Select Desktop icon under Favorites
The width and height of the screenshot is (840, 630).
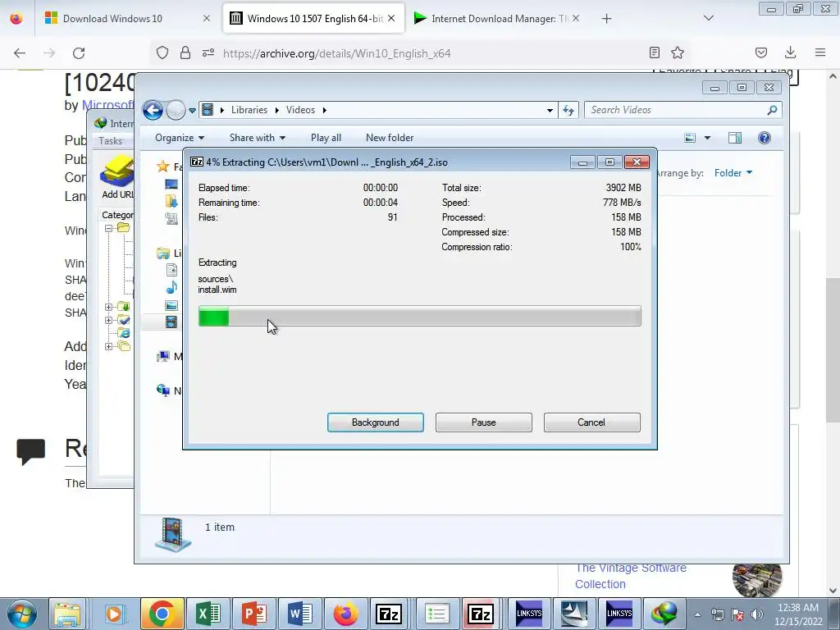171,185
